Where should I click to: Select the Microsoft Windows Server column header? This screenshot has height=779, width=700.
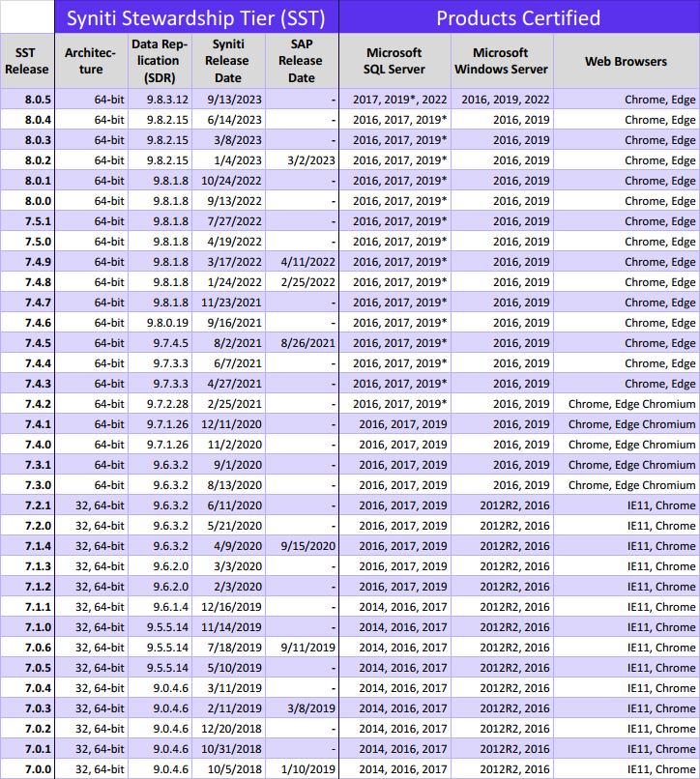(x=502, y=61)
